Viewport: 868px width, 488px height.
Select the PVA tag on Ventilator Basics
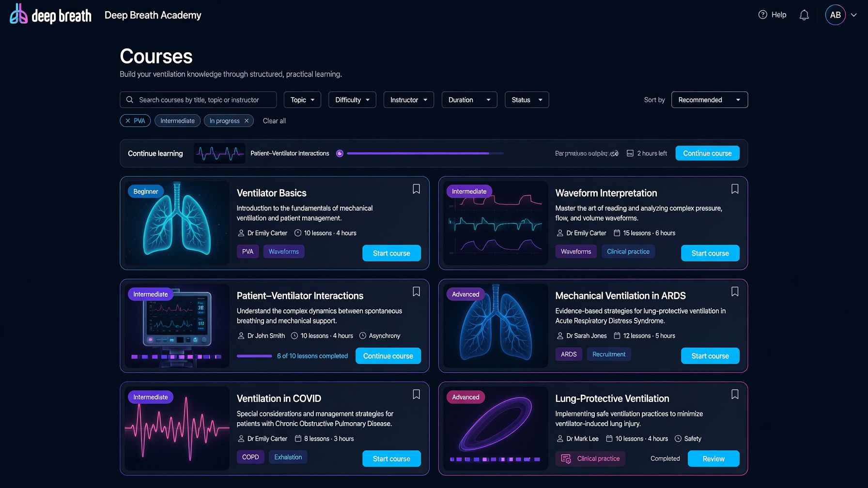click(x=248, y=252)
